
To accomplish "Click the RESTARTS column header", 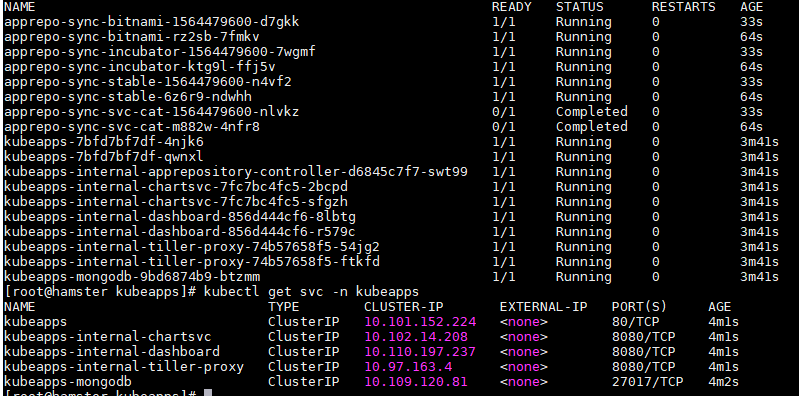I will pyautogui.click(x=683, y=7).
